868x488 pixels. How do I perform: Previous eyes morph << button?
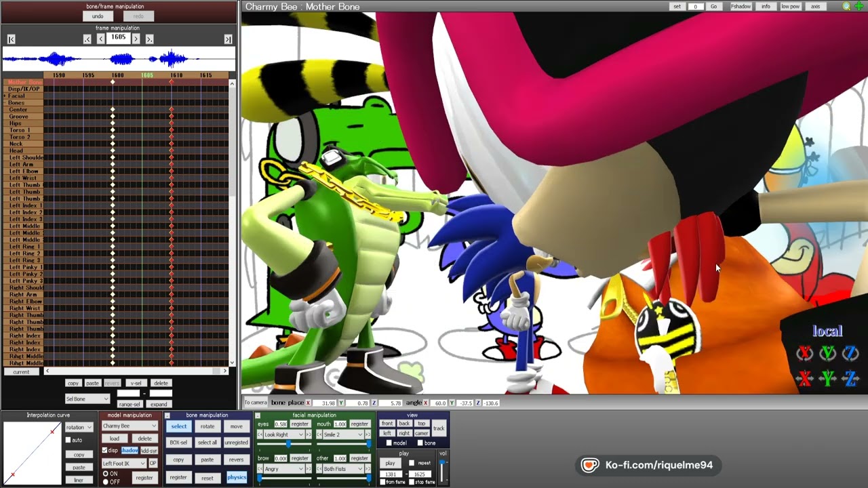(260, 434)
